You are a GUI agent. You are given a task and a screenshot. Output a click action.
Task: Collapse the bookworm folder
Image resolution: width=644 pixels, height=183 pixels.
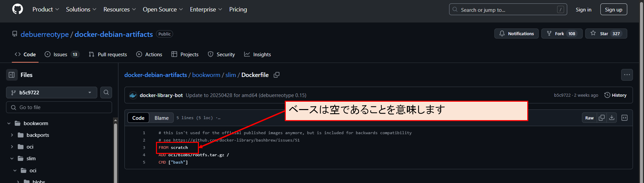(9, 123)
